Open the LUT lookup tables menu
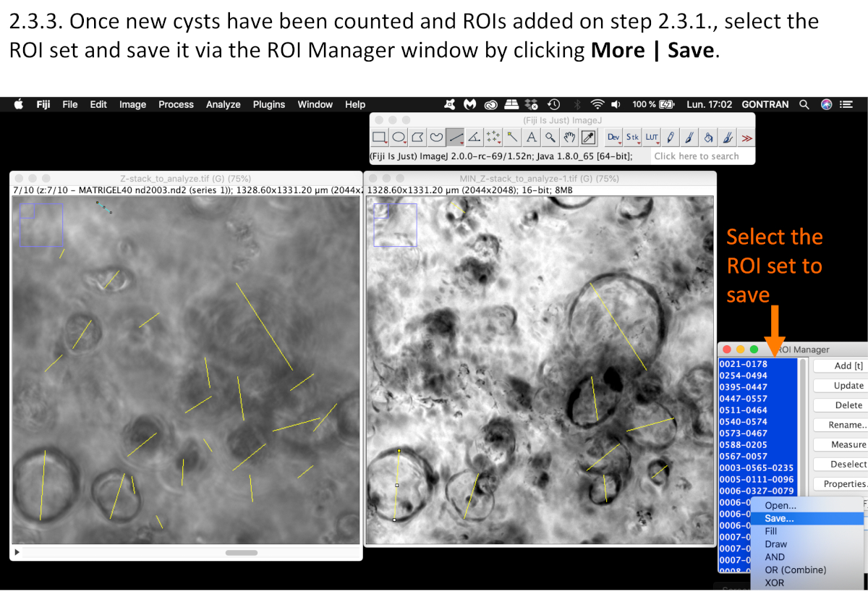Image resolution: width=868 pixels, height=605 pixels. (x=652, y=137)
